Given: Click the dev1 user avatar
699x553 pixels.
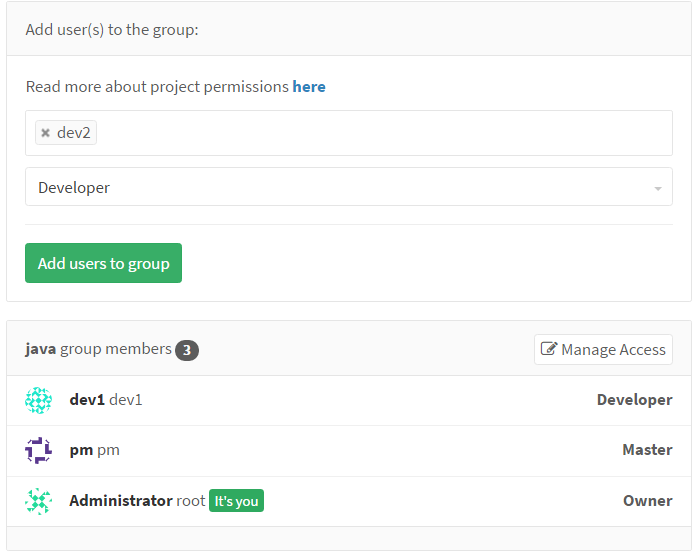Looking at the screenshot, I should point(38,400).
